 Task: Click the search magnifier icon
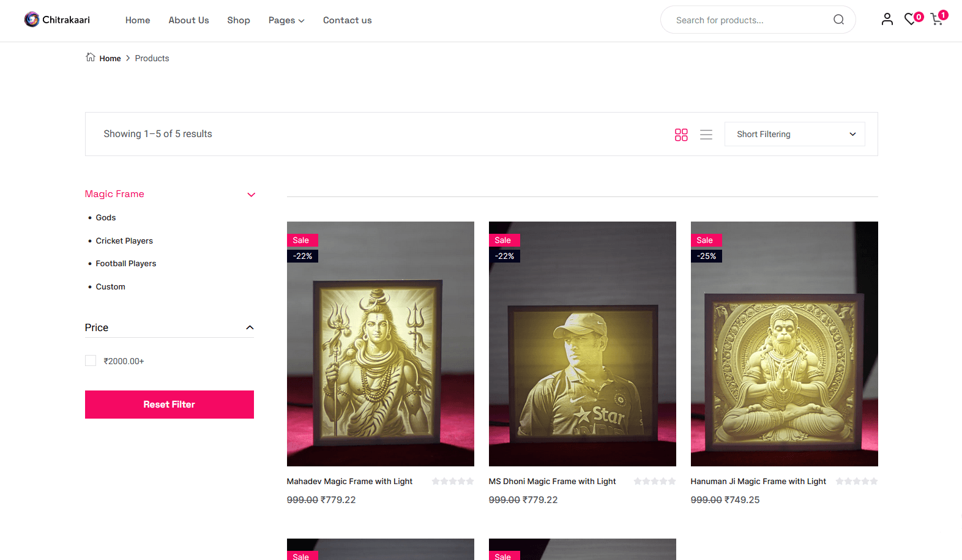[838, 20]
